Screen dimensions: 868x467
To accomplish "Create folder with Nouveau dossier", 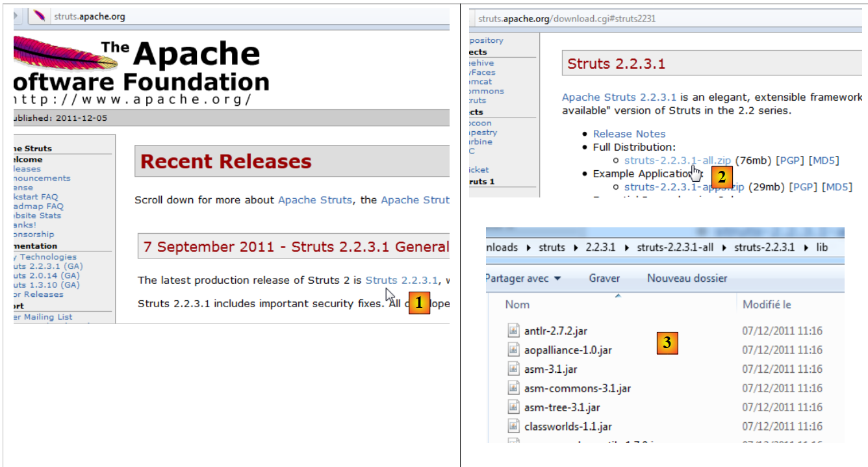I will (687, 278).
